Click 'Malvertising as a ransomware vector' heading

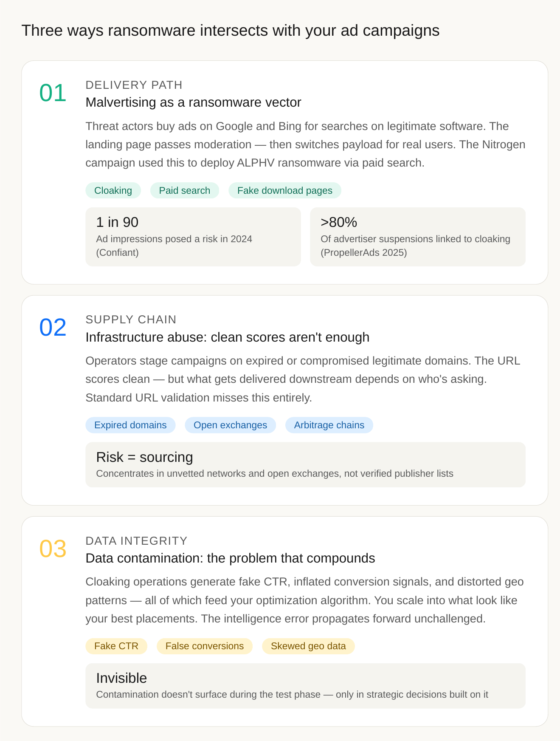click(194, 102)
